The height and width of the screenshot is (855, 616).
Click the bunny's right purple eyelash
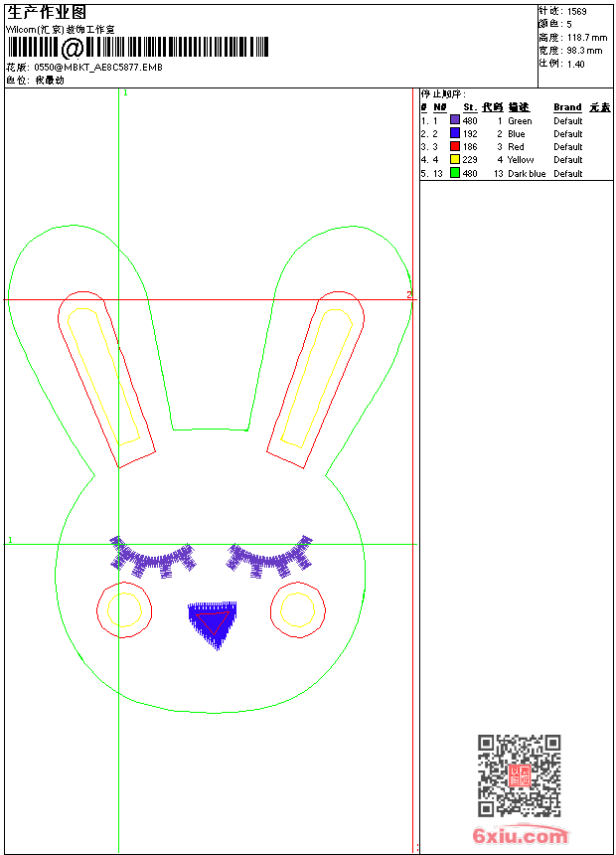pyautogui.click(x=269, y=557)
